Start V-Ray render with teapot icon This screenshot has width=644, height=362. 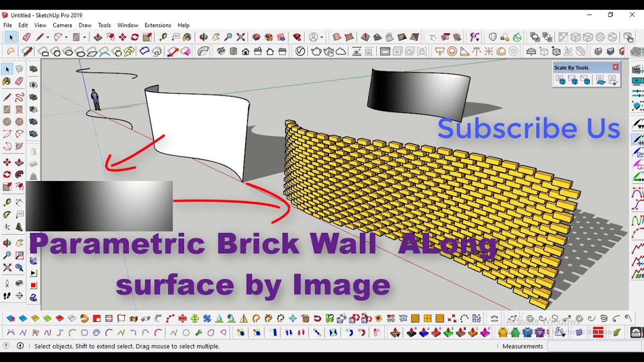[316, 51]
